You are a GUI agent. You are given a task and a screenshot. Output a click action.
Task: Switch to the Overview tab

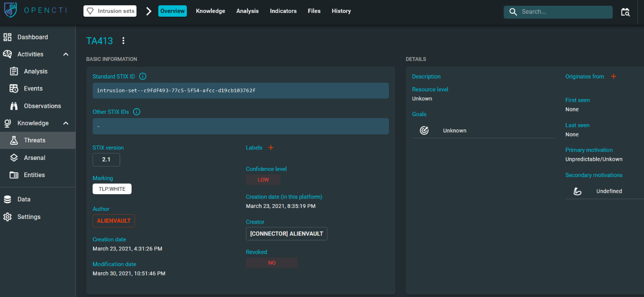173,11
